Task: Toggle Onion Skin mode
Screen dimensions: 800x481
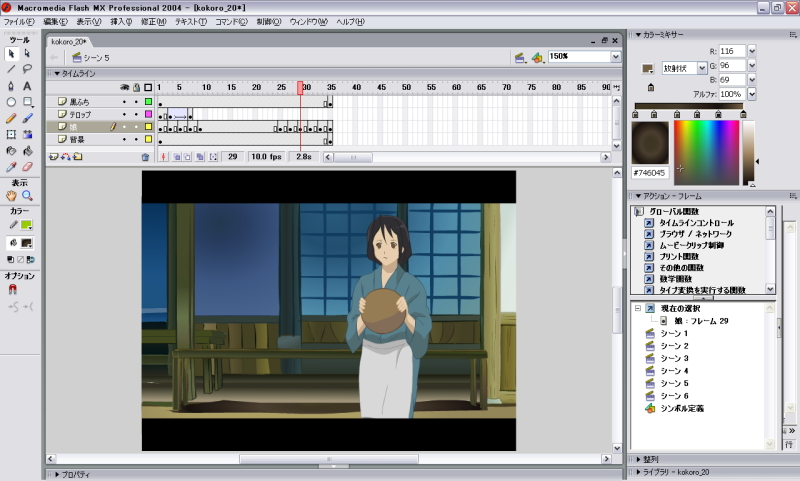Action: click(x=177, y=157)
